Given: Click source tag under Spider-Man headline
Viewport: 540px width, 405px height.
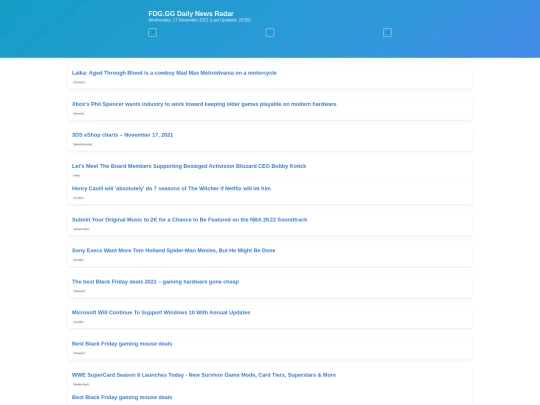Looking at the screenshot, I should coord(78,260).
